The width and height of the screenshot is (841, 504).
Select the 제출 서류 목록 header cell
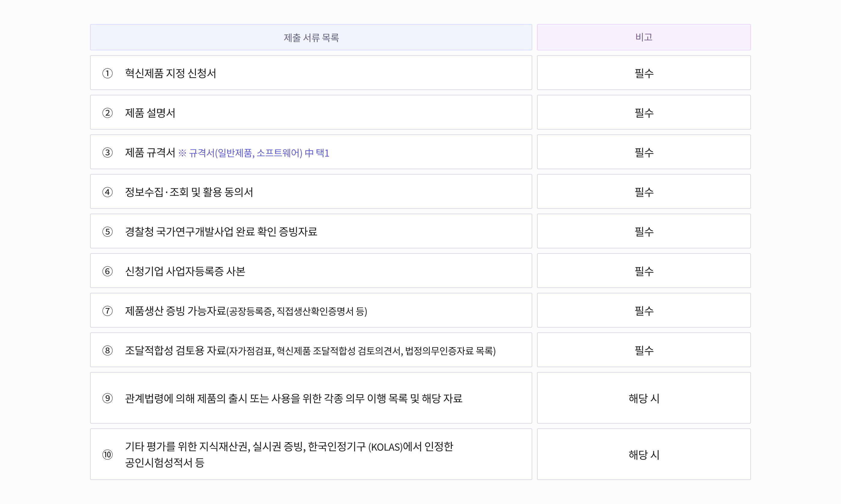click(x=311, y=37)
